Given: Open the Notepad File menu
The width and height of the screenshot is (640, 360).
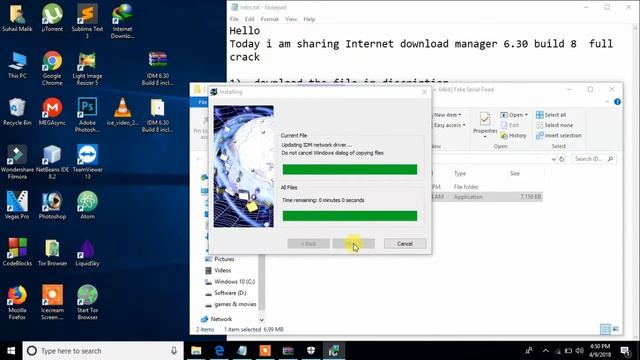Looking at the screenshot, I should [234, 19].
